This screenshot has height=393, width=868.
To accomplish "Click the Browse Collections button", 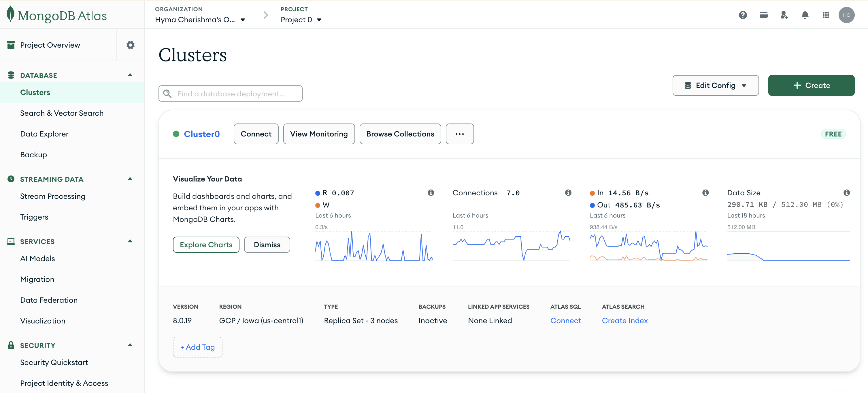I will pos(400,134).
